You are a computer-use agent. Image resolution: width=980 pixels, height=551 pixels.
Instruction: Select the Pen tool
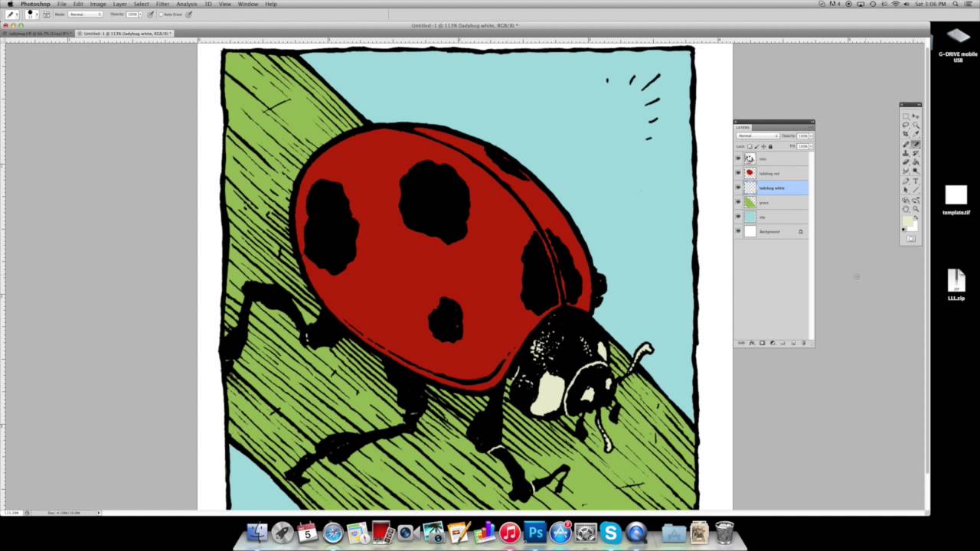(906, 181)
